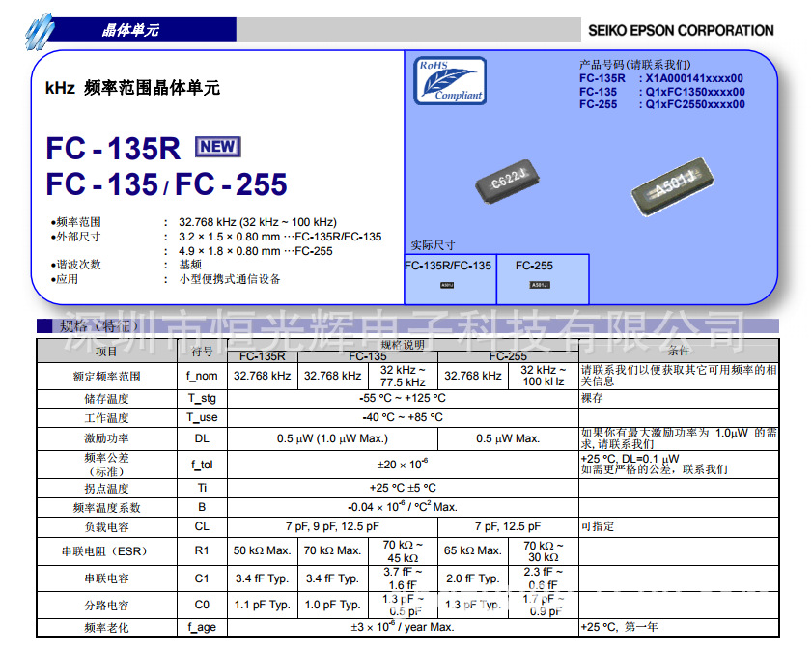Click the 32.768 kHz (32 kHz ~ 100 kHz) text

[x=258, y=222]
